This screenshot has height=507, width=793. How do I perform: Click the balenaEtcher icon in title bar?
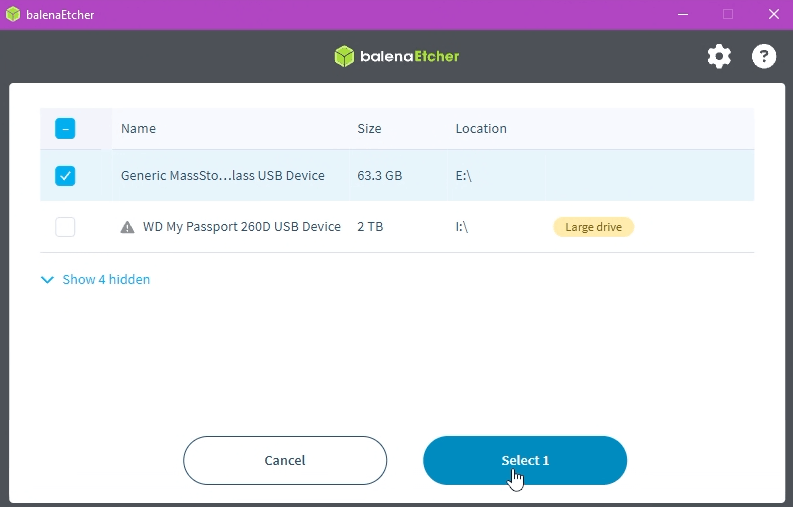[13, 14]
